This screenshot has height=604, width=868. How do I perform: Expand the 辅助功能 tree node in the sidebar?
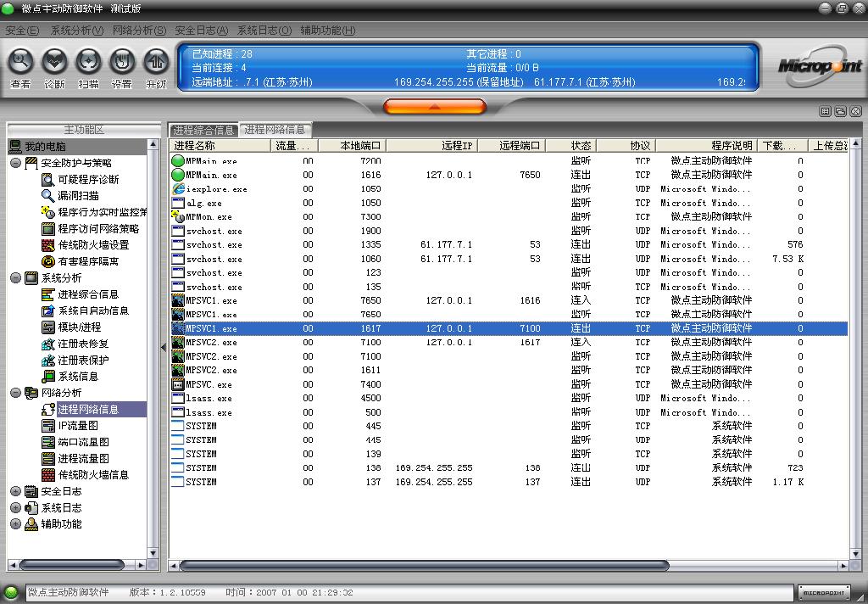15,524
